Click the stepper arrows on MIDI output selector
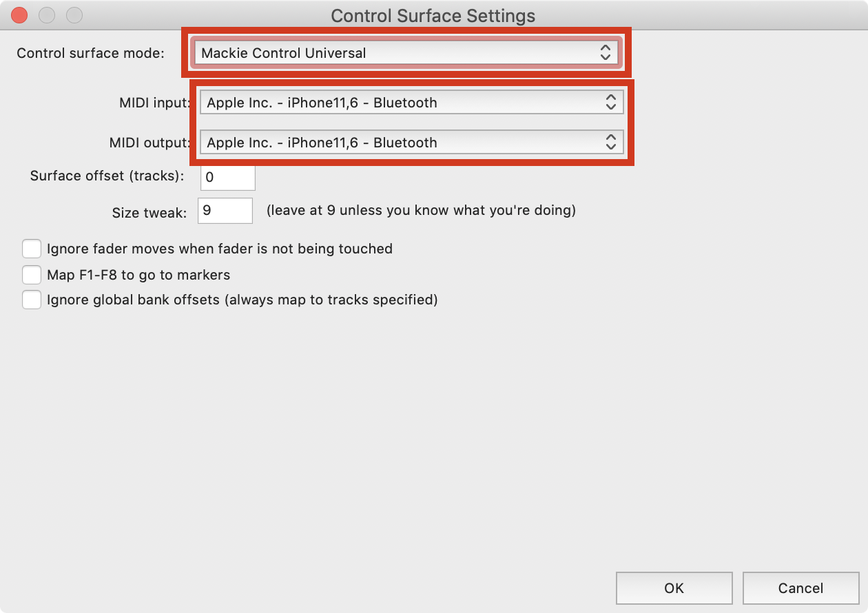868x613 pixels. (610, 143)
